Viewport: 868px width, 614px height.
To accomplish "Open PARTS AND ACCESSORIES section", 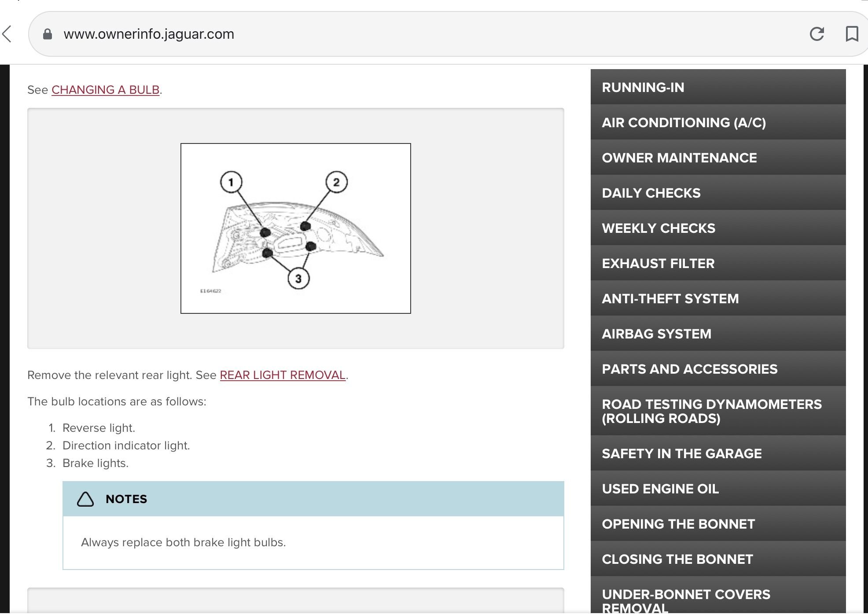I will coord(717,369).
